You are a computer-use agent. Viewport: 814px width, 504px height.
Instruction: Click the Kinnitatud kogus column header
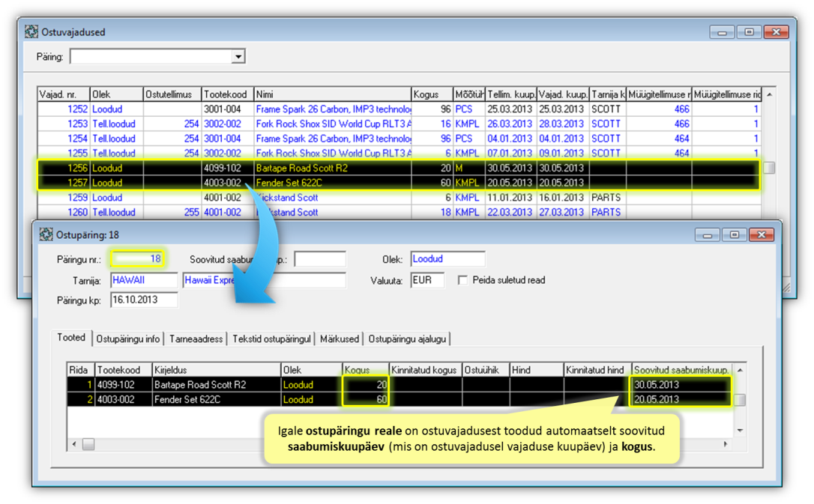[425, 370]
